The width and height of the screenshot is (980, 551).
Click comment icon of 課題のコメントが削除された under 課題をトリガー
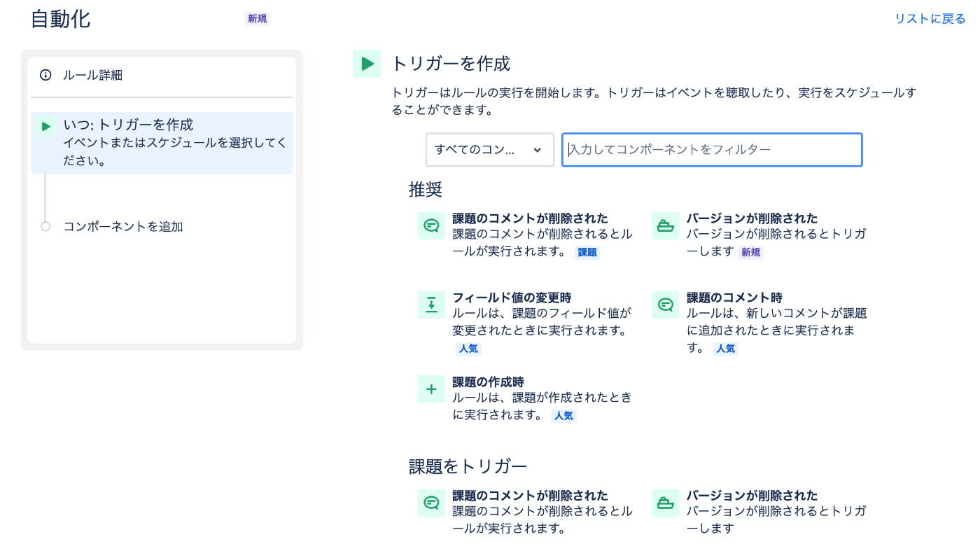tap(431, 503)
